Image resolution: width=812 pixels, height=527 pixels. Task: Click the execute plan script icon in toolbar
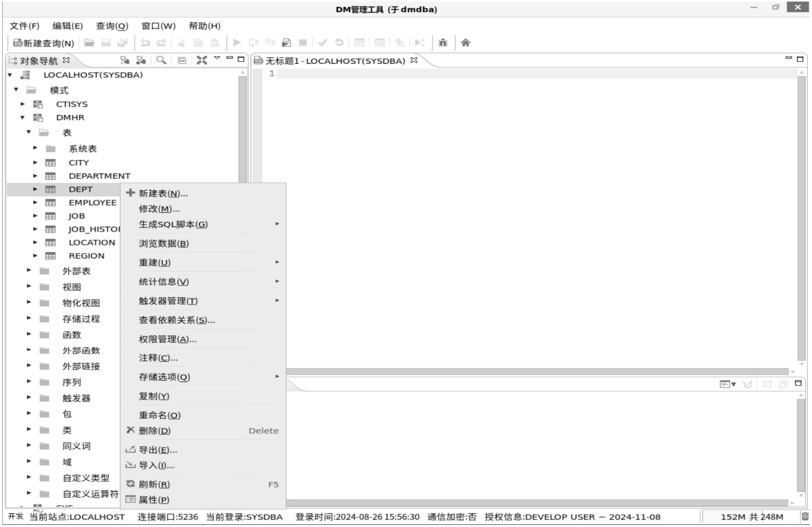[x=286, y=43]
